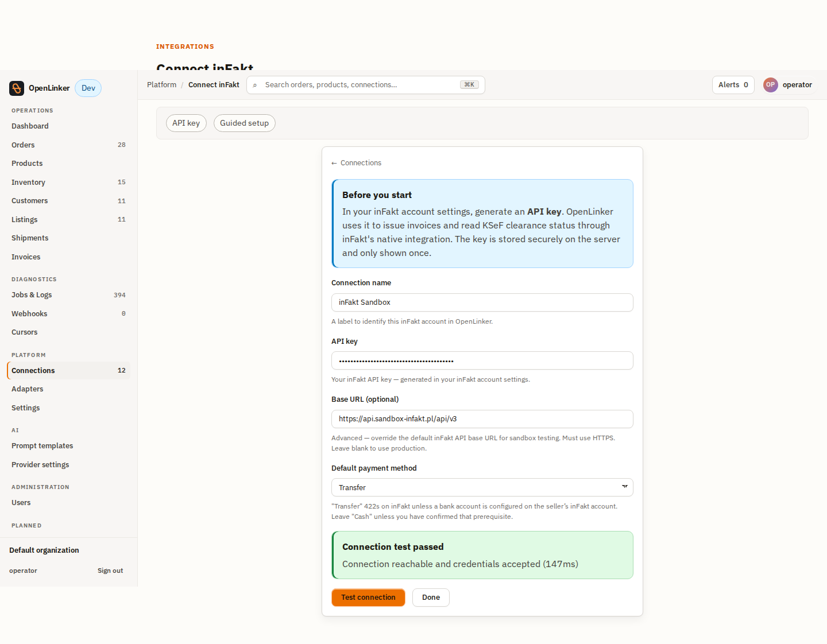827x644 pixels.
Task: Go back to Connections link
Action: point(356,163)
